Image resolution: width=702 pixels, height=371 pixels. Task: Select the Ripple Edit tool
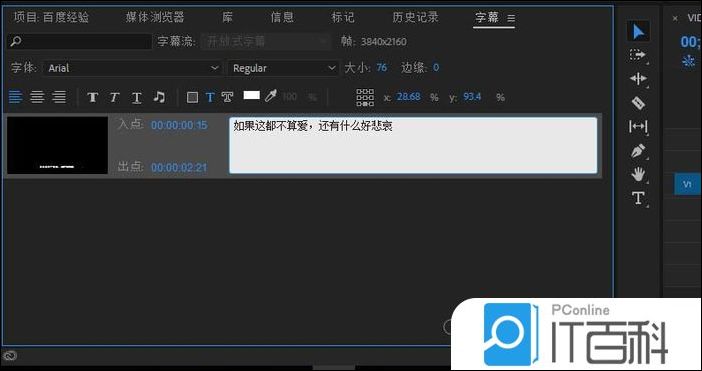pyautogui.click(x=638, y=79)
